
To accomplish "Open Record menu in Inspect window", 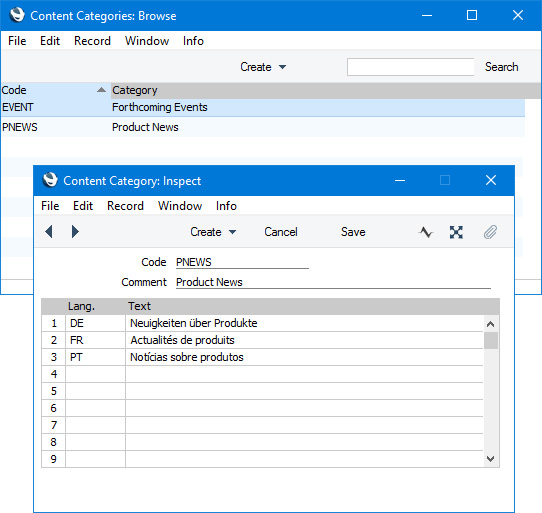I will point(125,206).
